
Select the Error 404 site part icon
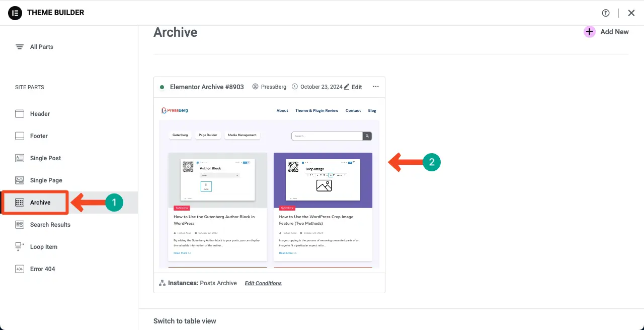tap(20, 269)
